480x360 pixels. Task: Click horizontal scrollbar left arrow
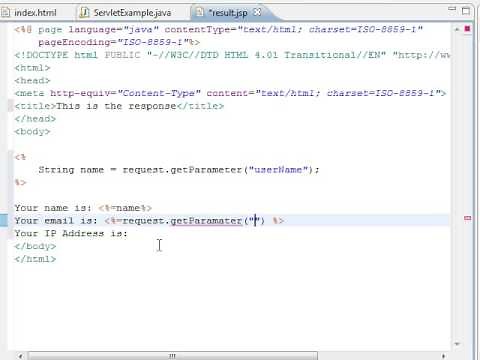click(x=20, y=356)
